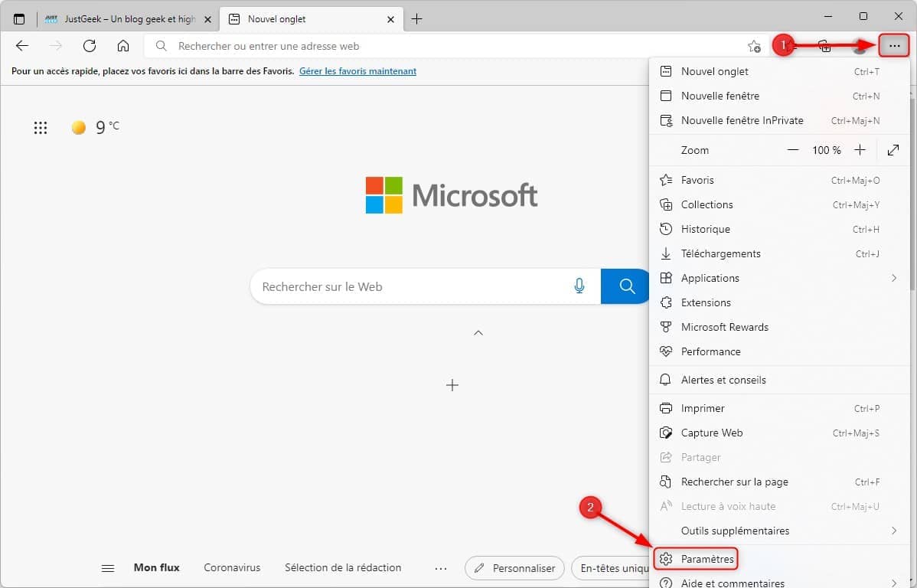Decrease zoom with the minus button

point(792,150)
